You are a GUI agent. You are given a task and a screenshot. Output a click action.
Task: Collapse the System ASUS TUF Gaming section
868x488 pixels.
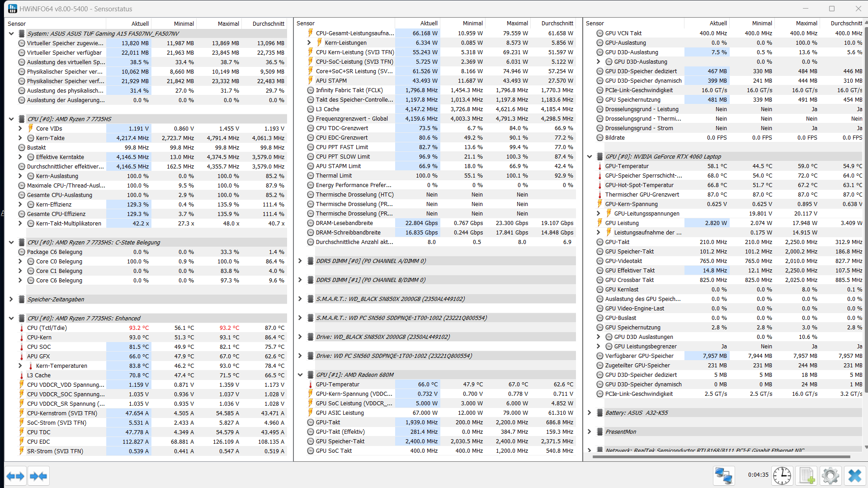11,33
